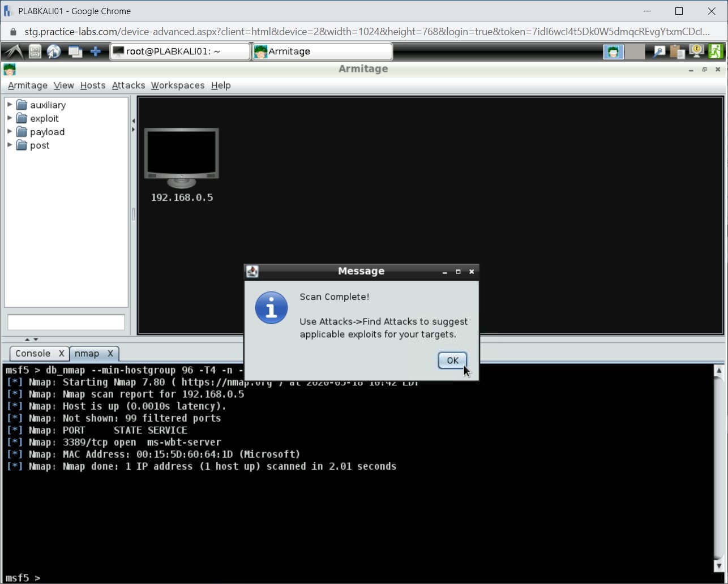
Task: Click the info icon in the Message dialog
Action: point(271,308)
